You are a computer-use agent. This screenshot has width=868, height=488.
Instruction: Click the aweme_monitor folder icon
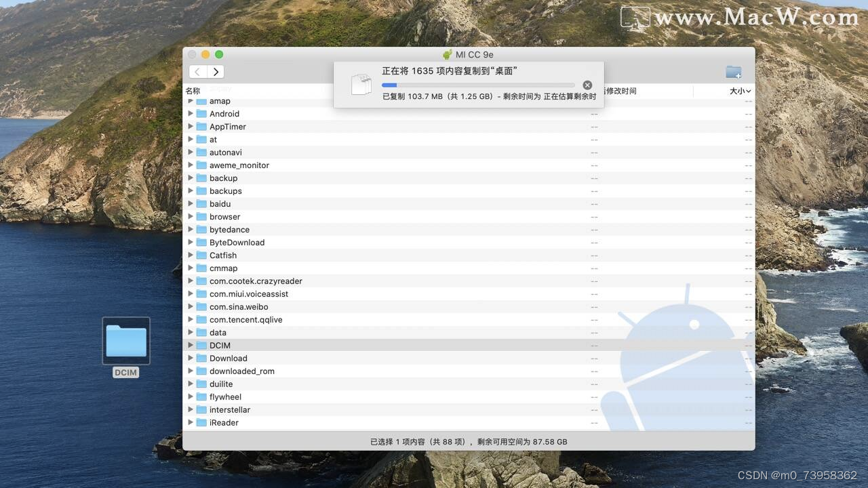pos(201,165)
